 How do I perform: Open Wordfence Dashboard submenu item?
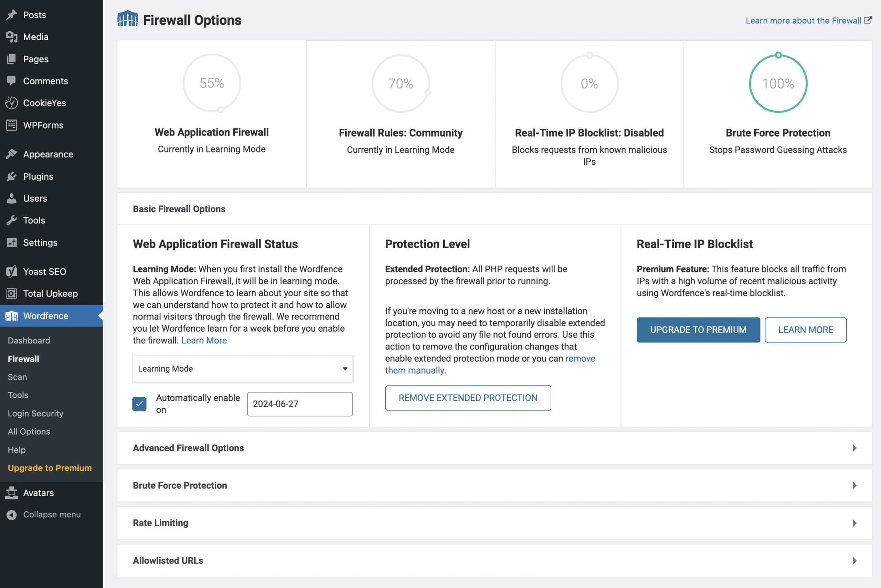tap(29, 341)
